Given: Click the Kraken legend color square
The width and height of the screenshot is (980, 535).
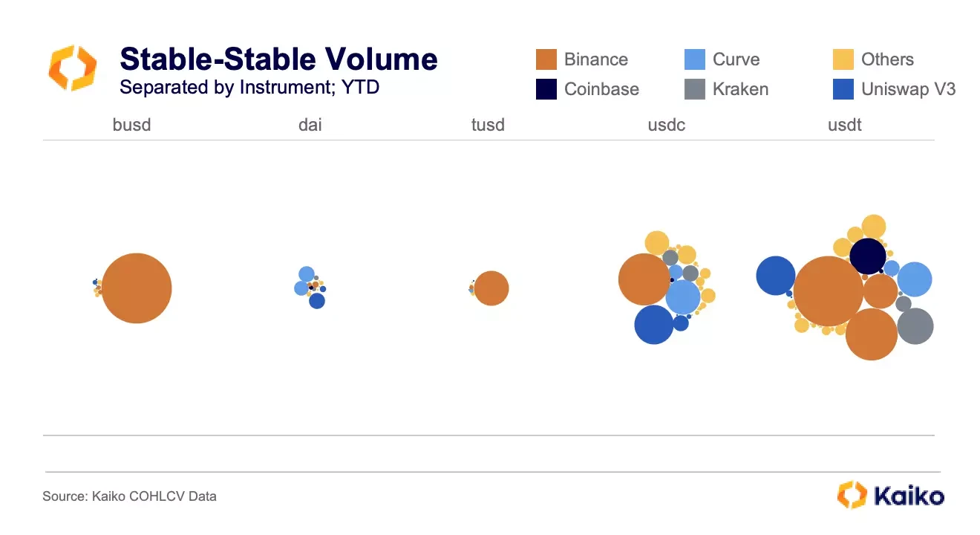Looking at the screenshot, I should click(694, 89).
